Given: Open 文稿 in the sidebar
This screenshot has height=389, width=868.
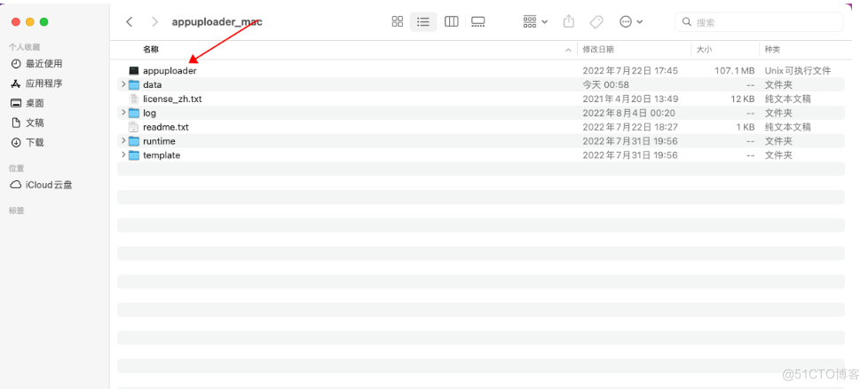Looking at the screenshot, I should 28,123.
